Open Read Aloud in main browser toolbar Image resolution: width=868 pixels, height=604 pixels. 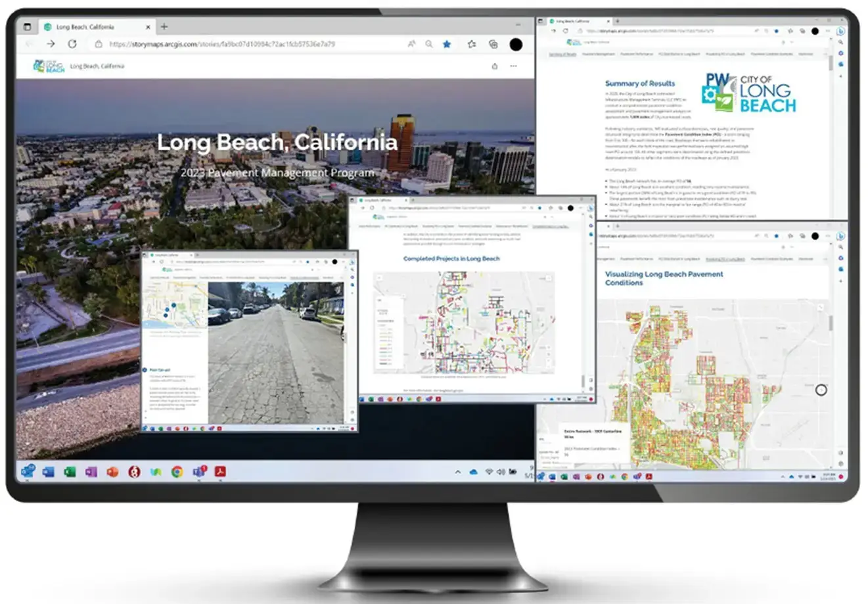pyautogui.click(x=411, y=44)
